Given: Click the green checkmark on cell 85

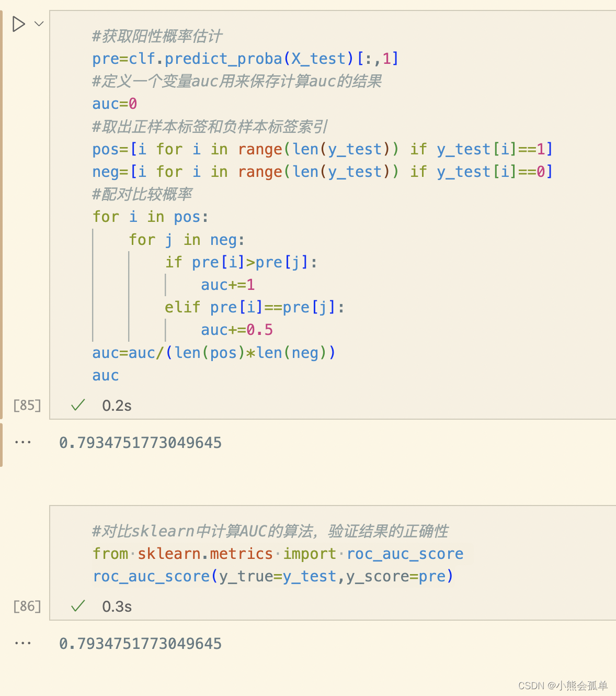Looking at the screenshot, I should point(77,405).
